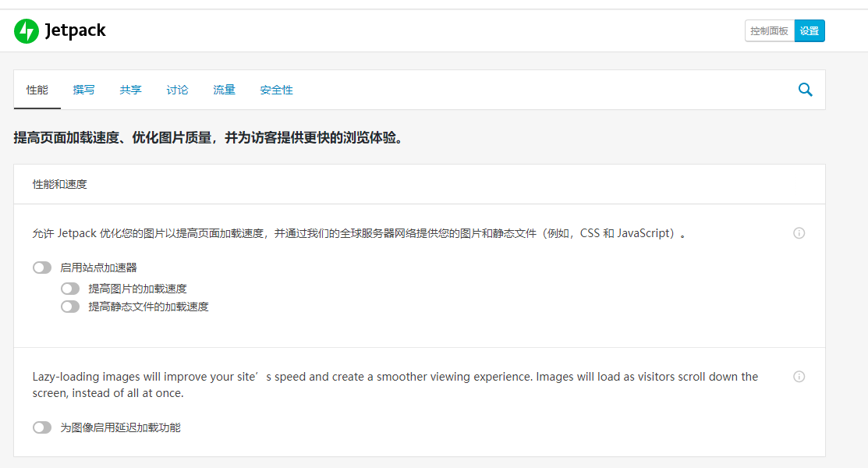Enable the 启用站点加速器 toggle
Image resolution: width=868 pixels, height=468 pixels.
click(42, 268)
